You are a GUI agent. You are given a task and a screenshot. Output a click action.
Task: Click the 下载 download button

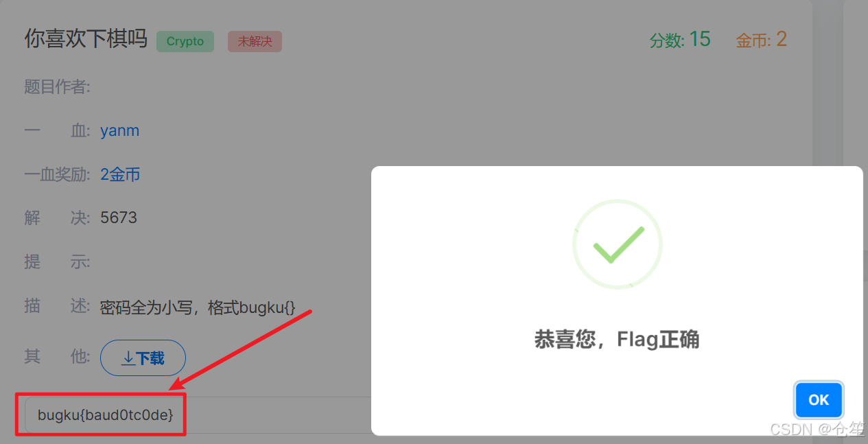click(143, 358)
